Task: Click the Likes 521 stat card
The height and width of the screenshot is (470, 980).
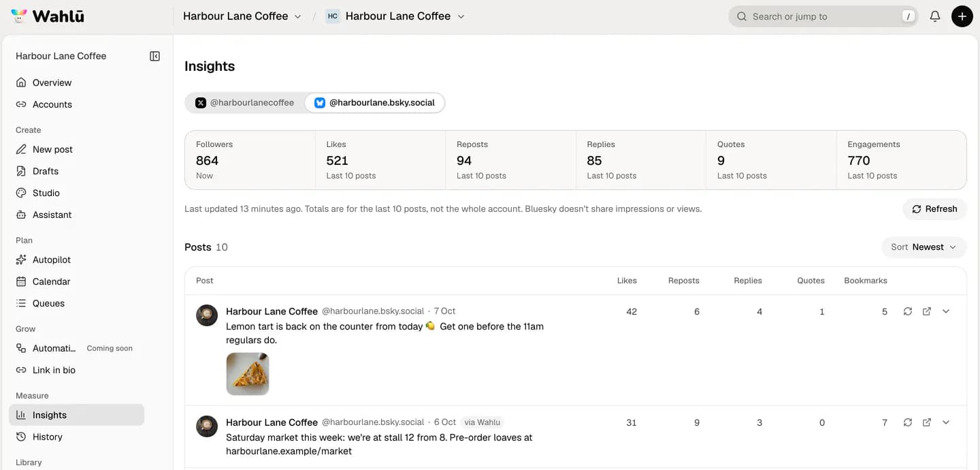Action: click(x=380, y=160)
